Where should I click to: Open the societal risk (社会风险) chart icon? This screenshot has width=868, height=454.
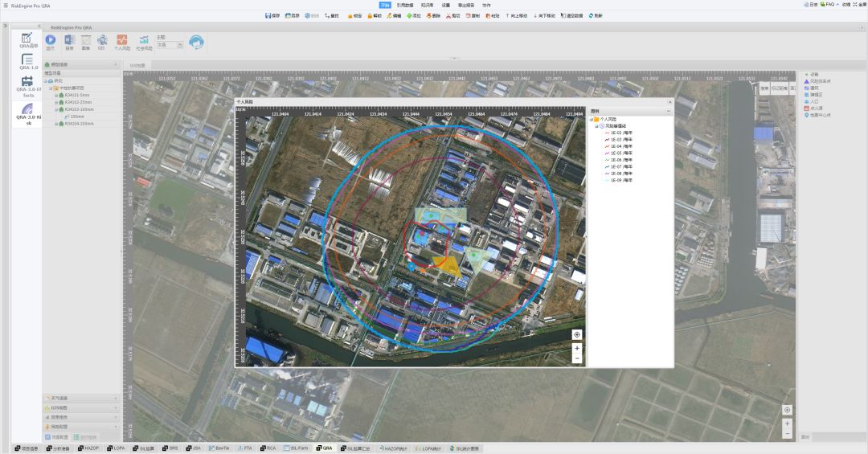[143, 40]
